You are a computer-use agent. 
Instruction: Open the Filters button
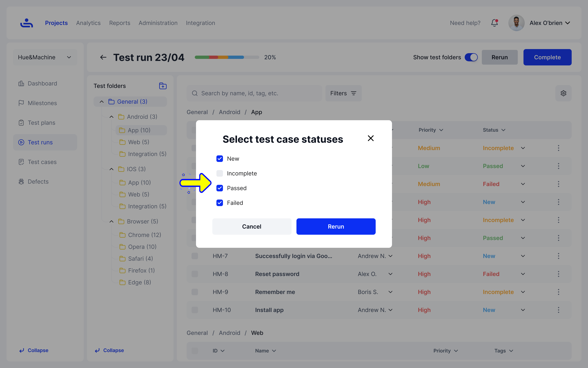pos(343,93)
